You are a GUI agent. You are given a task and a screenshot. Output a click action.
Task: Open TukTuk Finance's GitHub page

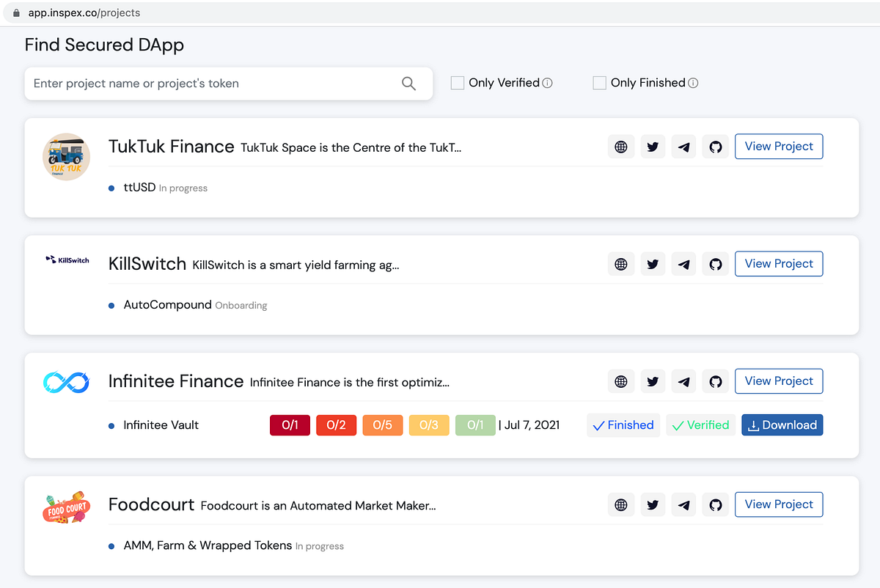point(715,146)
